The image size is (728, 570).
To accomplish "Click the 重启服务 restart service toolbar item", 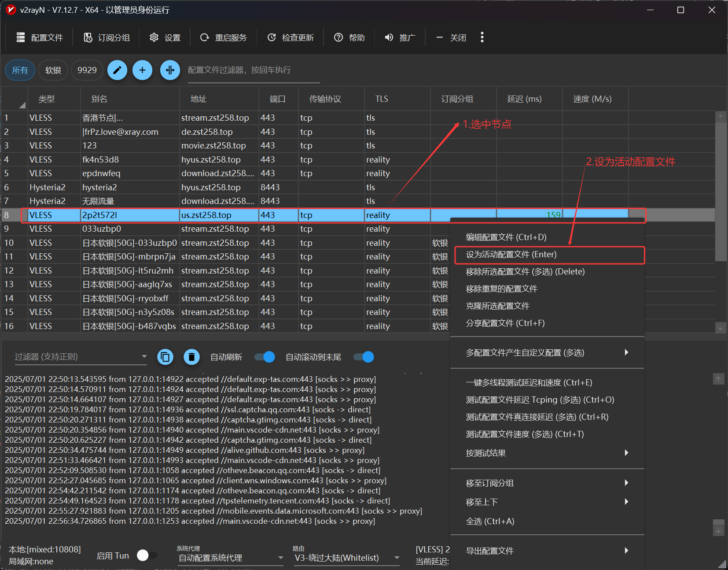I will pyautogui.click(x=224, y=37).
